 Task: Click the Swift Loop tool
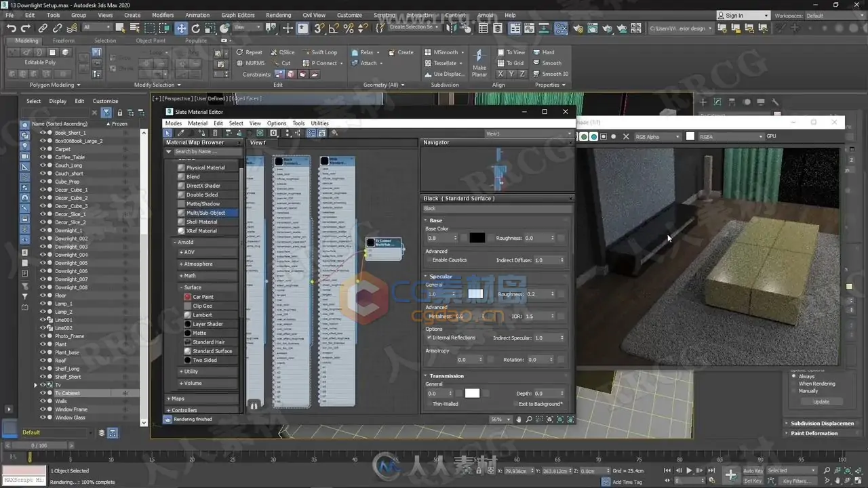point(319,52)
